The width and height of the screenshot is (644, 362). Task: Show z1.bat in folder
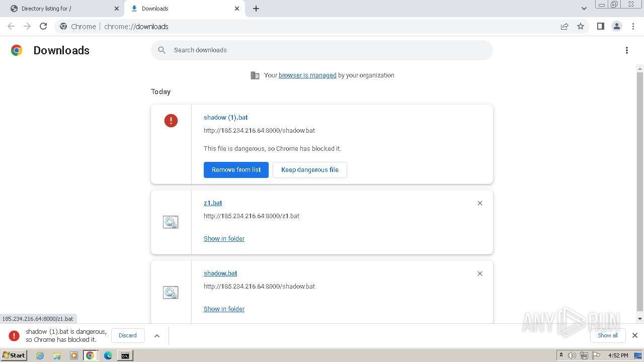click(224, 239)
